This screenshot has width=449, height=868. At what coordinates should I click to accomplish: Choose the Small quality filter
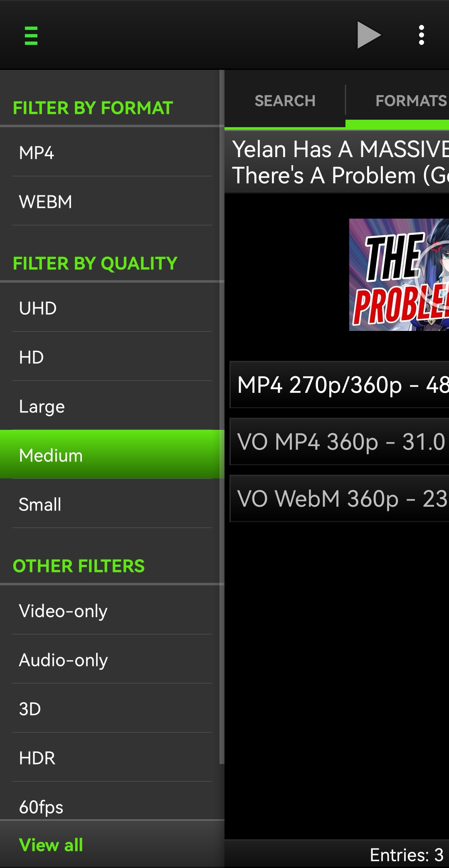click(112, 504)
